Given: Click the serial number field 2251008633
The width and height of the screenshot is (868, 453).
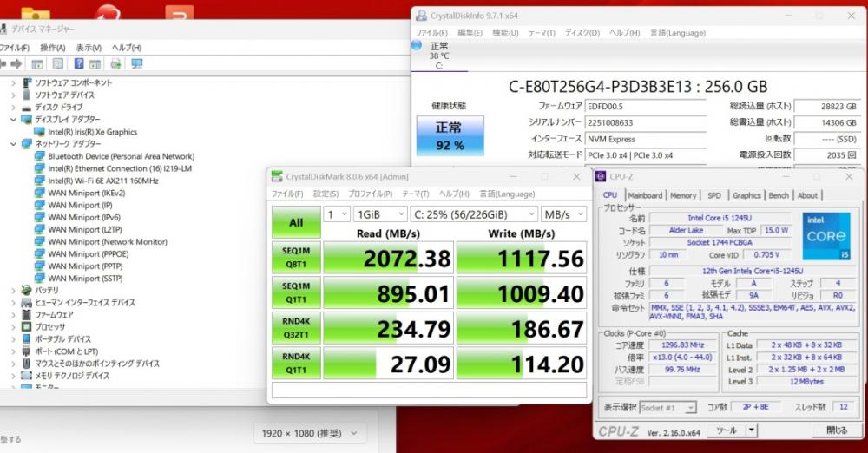Looking at the screenshot, I should pos(646,122).
